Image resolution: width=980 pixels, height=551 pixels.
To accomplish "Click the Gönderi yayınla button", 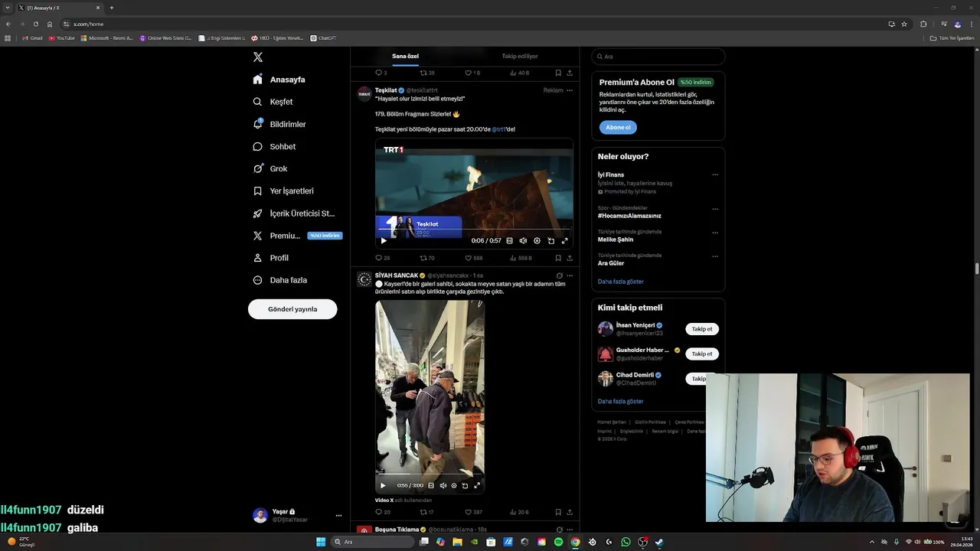I will tap(292, 309).
